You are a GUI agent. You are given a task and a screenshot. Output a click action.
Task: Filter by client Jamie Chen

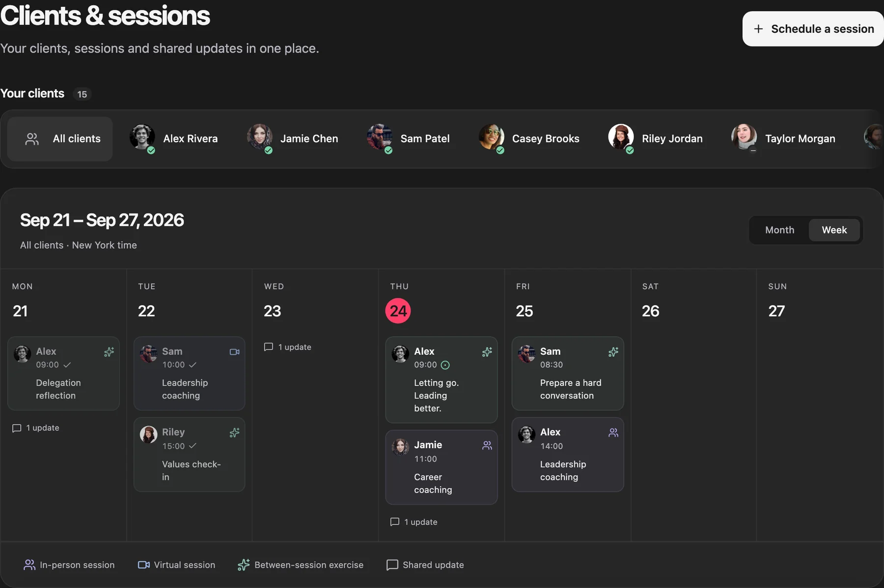[x=292, y=139]
